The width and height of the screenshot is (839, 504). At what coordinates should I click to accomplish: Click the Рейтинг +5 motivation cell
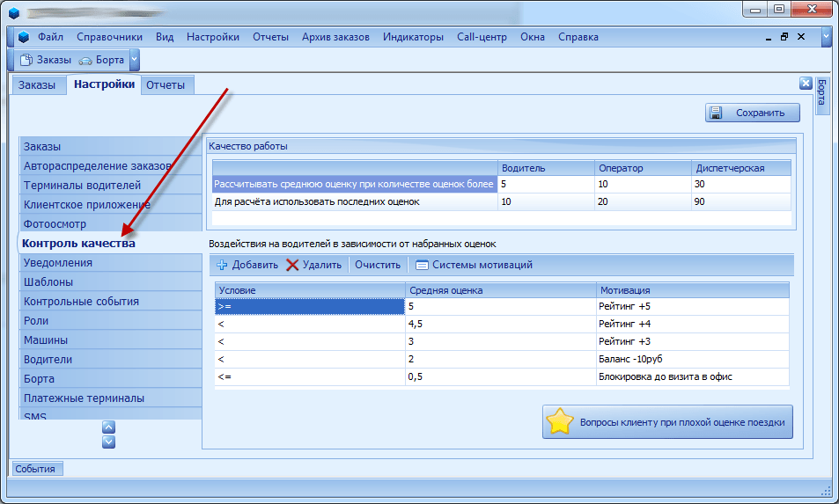tap(692, 306)
